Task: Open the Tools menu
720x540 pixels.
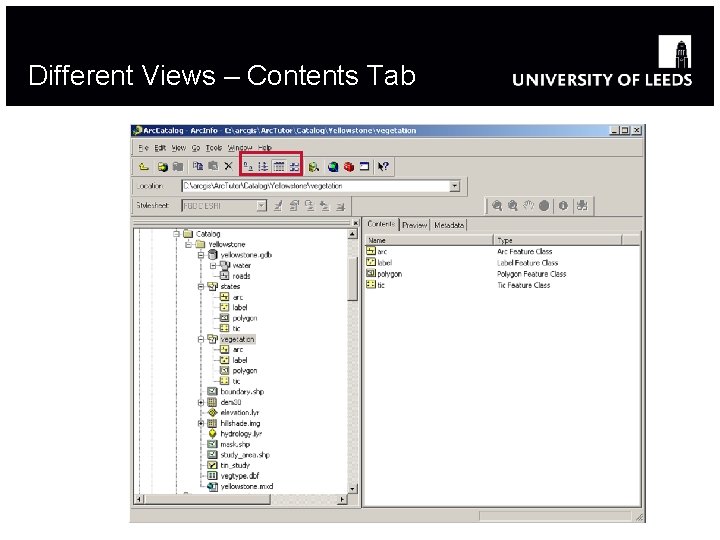Action: tap(214, 148)
